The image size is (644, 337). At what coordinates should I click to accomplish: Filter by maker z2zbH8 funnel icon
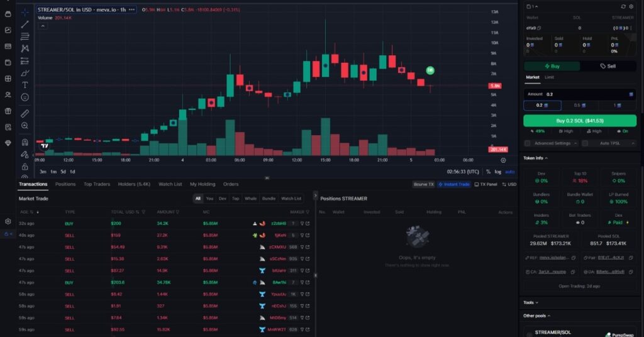point(302,224)
